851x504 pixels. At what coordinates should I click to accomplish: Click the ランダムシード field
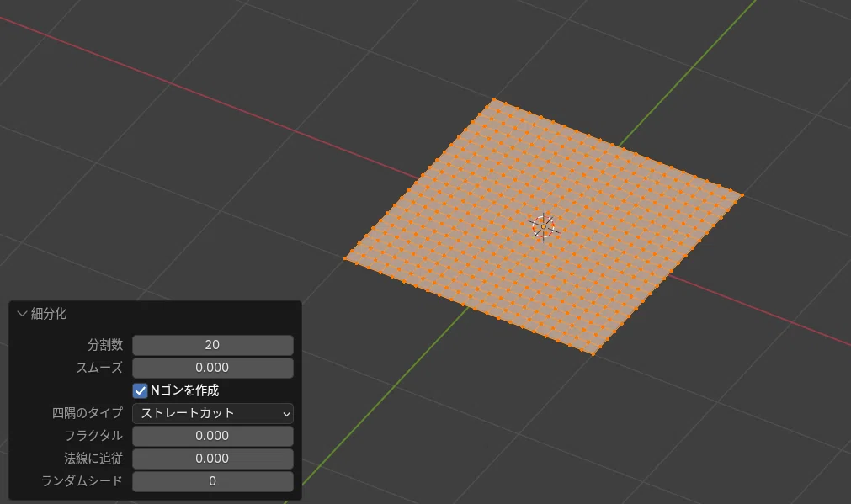(x=213, y=482)
